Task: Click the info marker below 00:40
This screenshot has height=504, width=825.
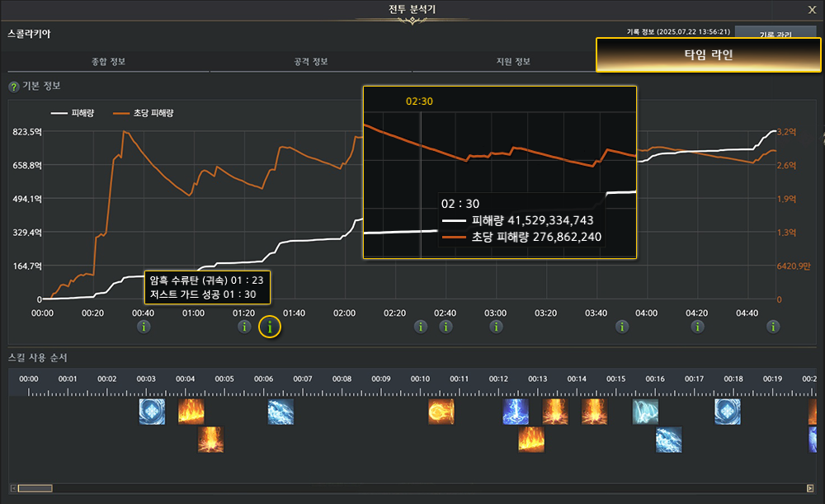Action: [x=144, y=327]
